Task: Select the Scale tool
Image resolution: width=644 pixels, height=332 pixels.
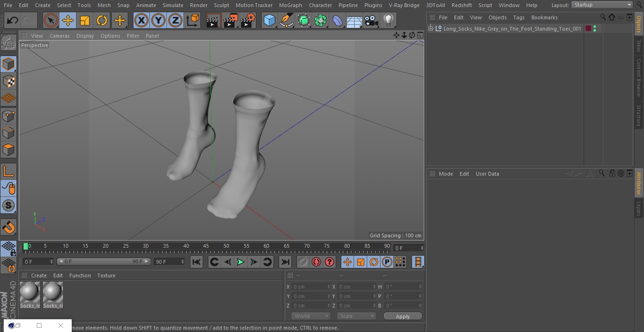Action: click(85, 20)
